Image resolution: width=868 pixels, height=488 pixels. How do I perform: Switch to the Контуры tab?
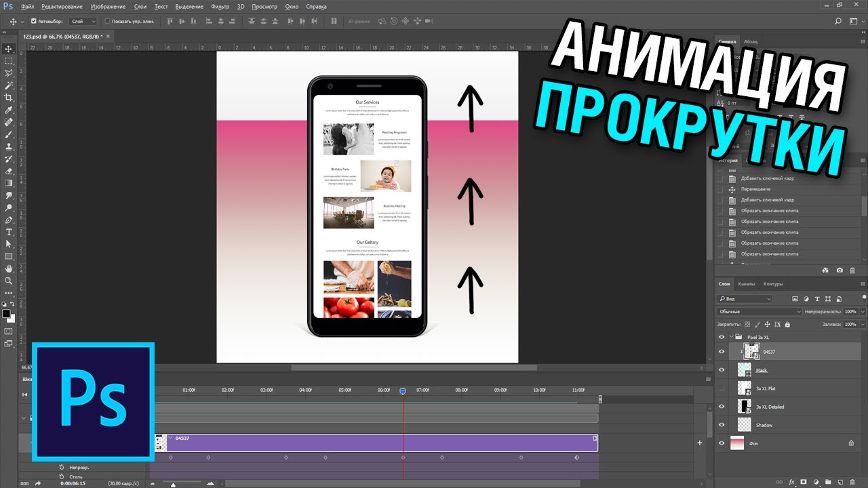coord(773,284)
